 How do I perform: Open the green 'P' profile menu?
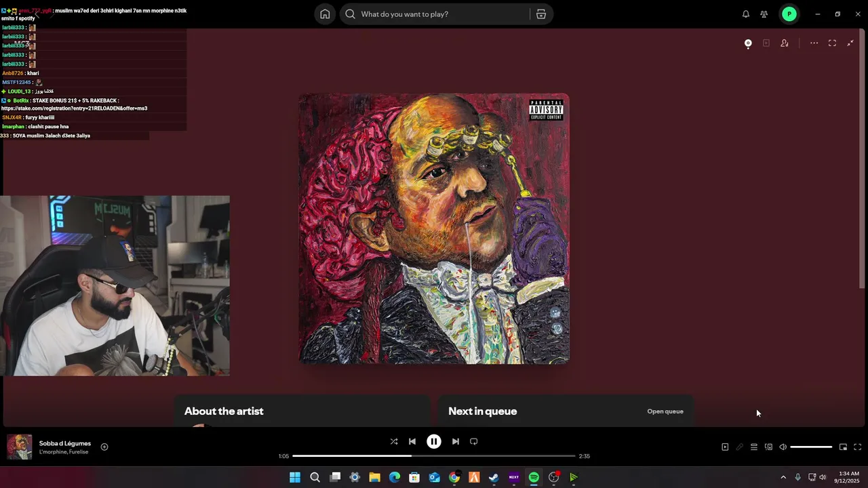click(789, 14)
